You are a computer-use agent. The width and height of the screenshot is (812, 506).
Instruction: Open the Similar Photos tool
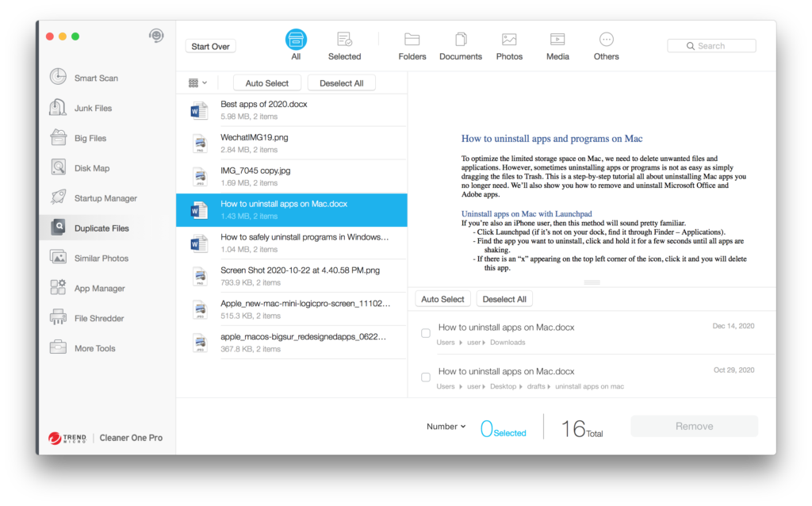pyautogui.click(x=101, y=259)
